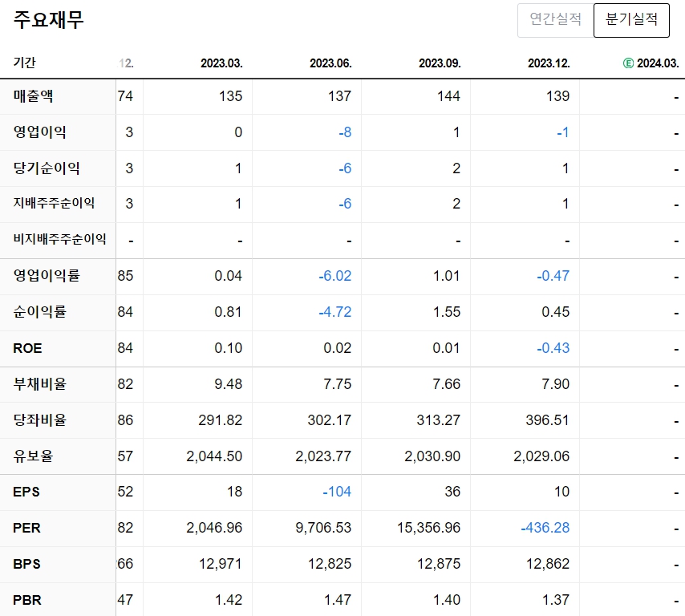685x616 pixels.
Task: Switch to the 연간실적 tab
Action: click(x=555, y=20)
